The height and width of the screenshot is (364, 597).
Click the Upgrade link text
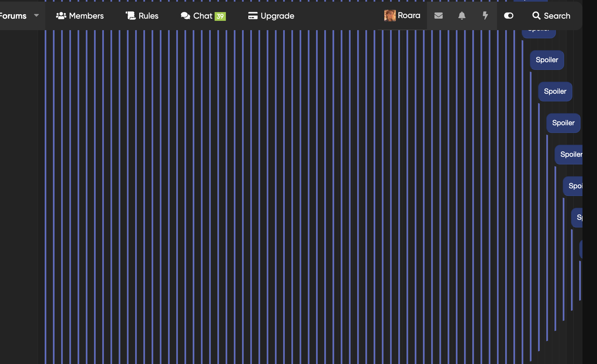pyautogui.click(x=277, y=16)
